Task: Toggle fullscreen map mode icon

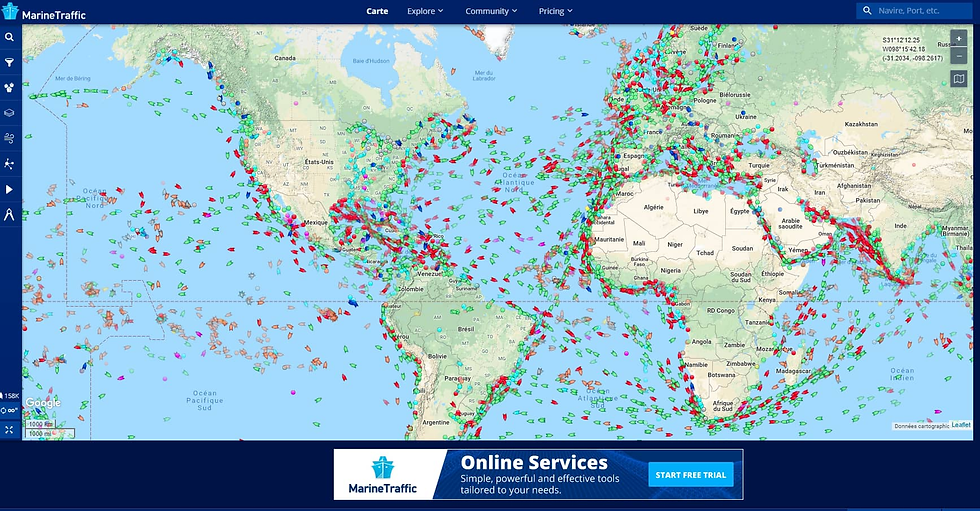Action: 9,430
